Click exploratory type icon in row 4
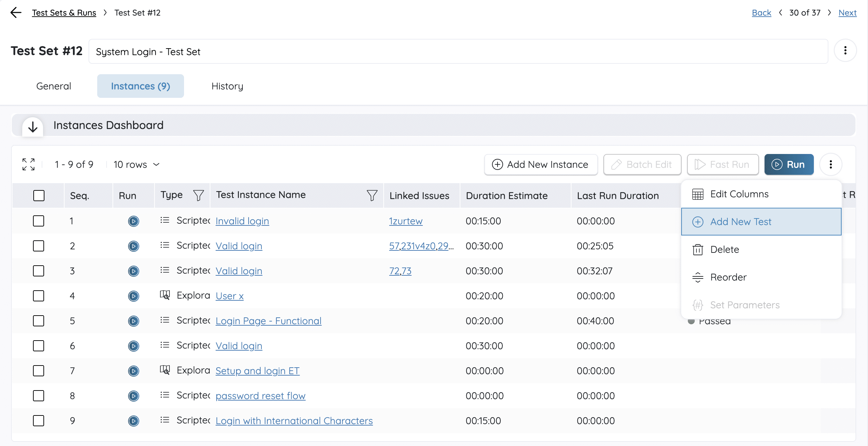 pyautogui.click(x=165, y=295)
